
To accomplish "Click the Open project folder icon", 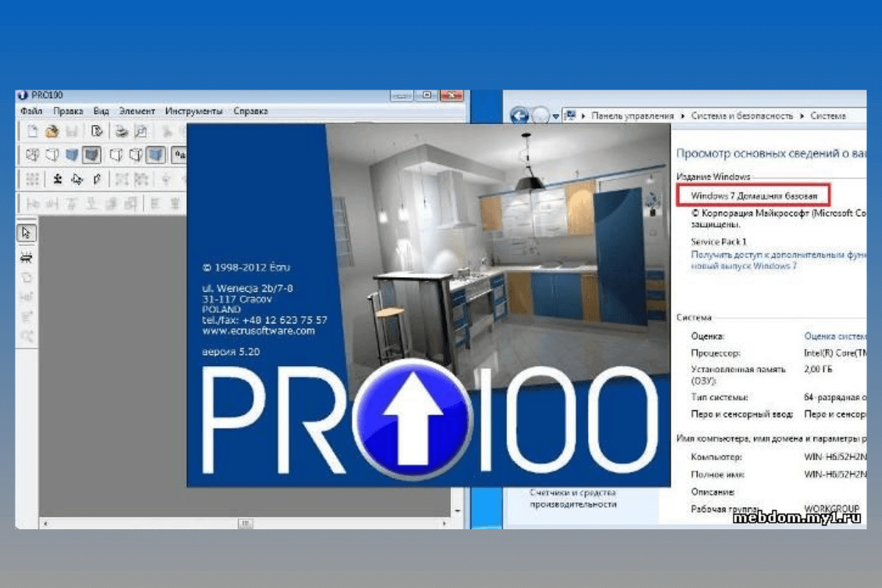I will click(x=51, y=131).
